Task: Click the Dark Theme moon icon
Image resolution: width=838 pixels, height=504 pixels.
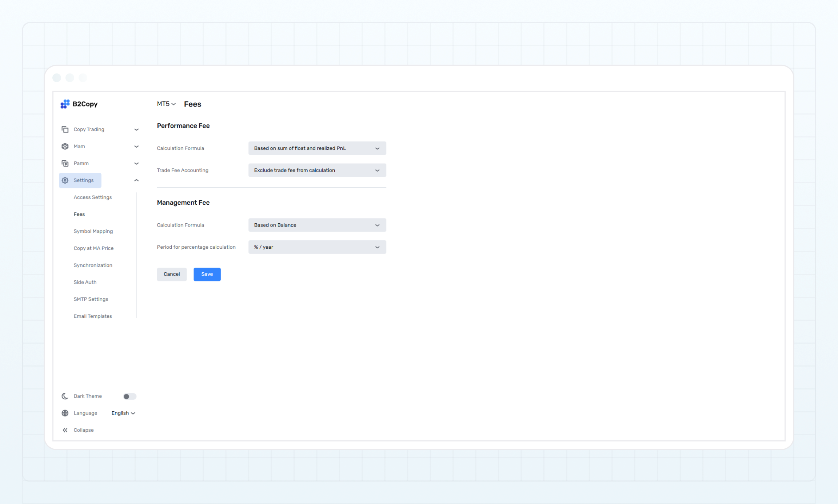Action: tap(65, 396)
